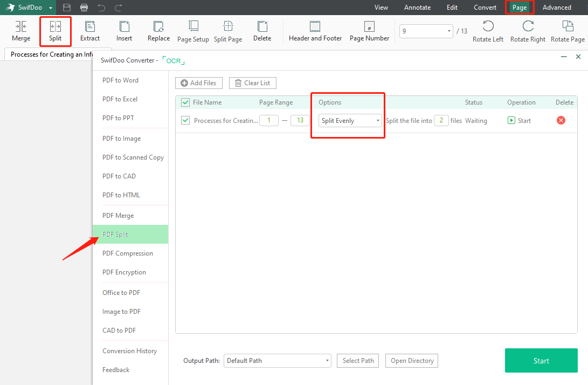The width and height of the screenshot is (588, 385).
Task: Undo the last action
Action: coord(101,8)
